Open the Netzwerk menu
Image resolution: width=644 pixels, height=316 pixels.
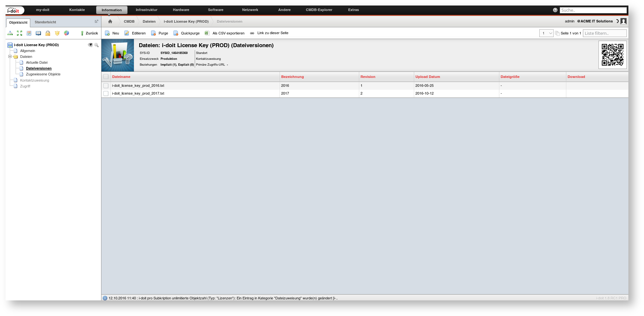[x=250, y=10]
